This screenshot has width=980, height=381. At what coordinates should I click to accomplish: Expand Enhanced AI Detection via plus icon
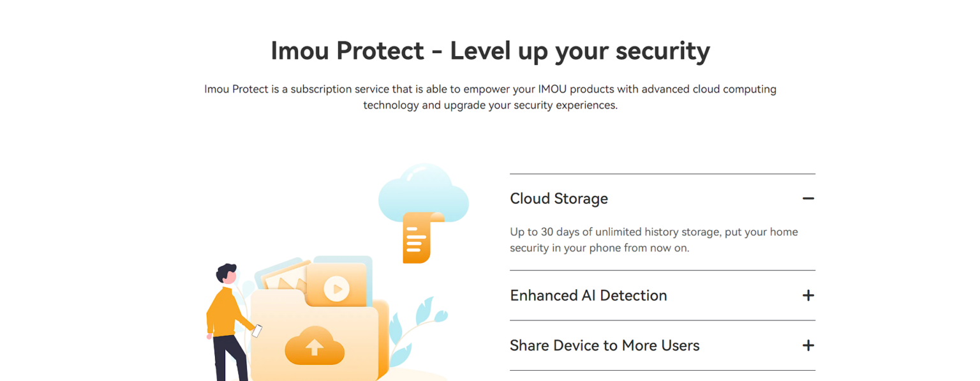808,295
